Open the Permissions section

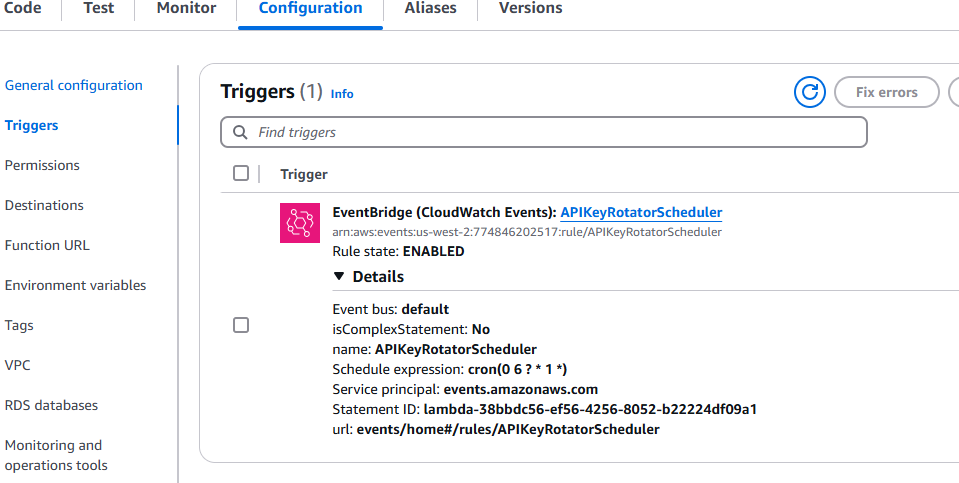tap(42, 165)
